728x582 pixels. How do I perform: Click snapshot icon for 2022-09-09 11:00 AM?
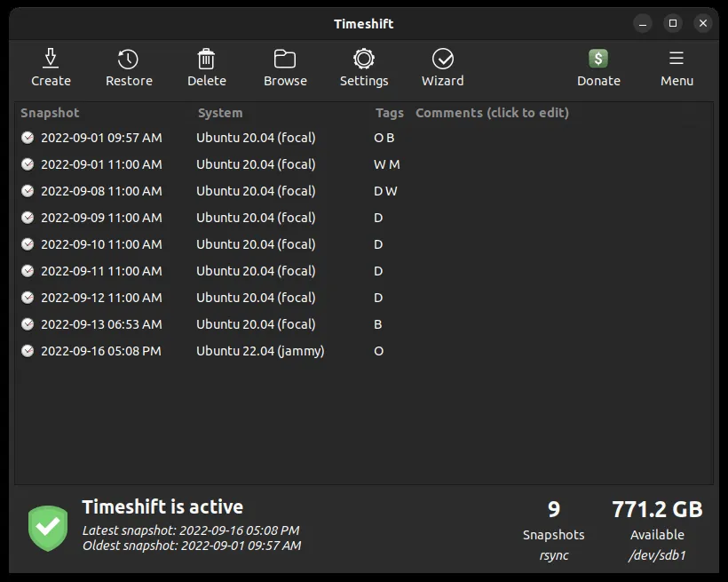28,218
